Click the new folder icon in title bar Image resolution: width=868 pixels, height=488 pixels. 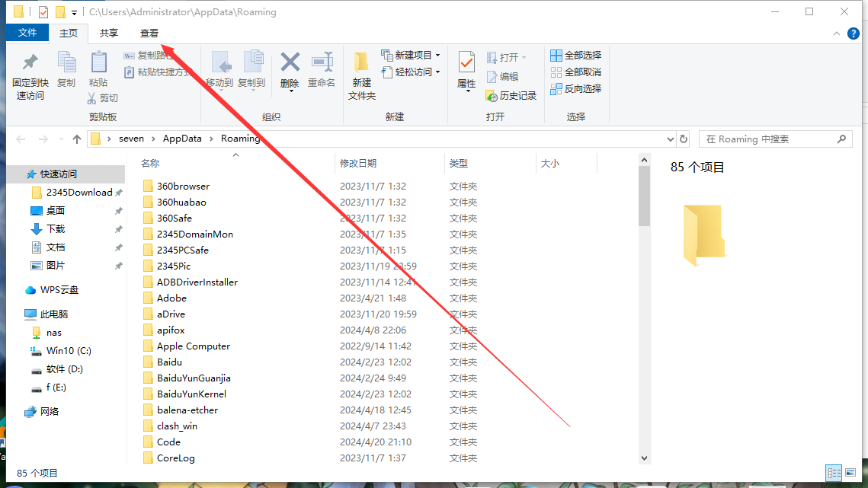[60, 11]
